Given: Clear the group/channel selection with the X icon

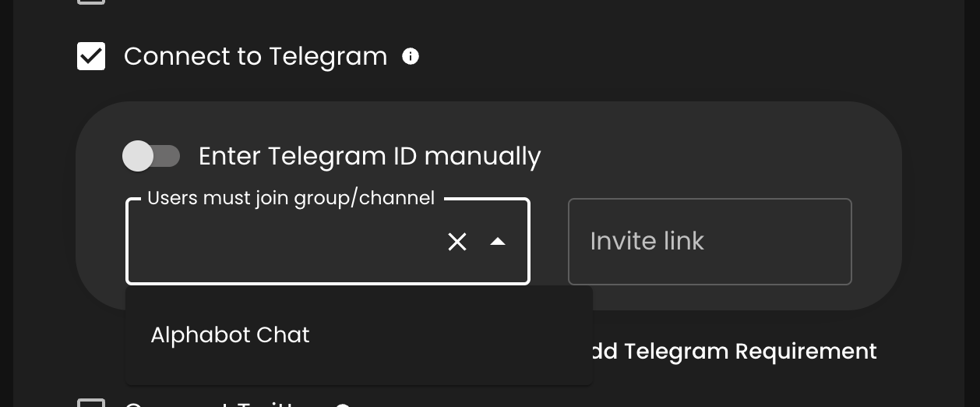Looking at the screenshot, I should pos(457,242).
